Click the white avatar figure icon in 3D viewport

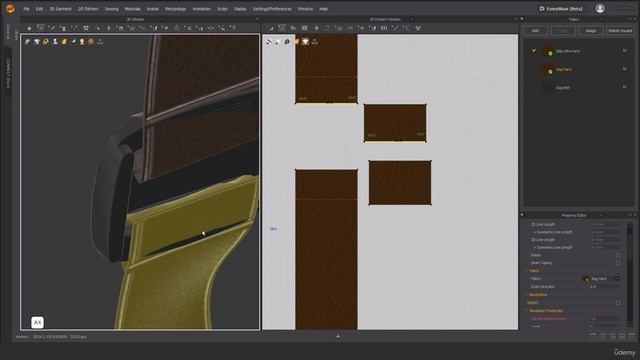coord(55,42)
